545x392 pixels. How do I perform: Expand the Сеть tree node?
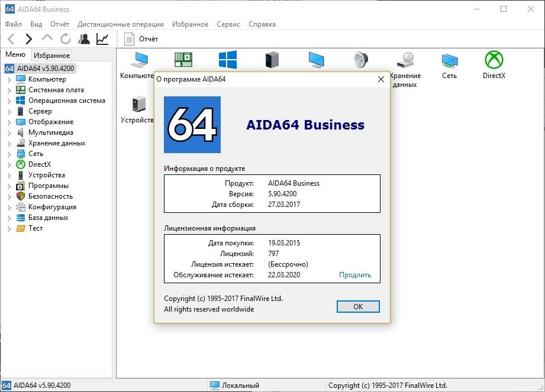click(x=9, y=154)
